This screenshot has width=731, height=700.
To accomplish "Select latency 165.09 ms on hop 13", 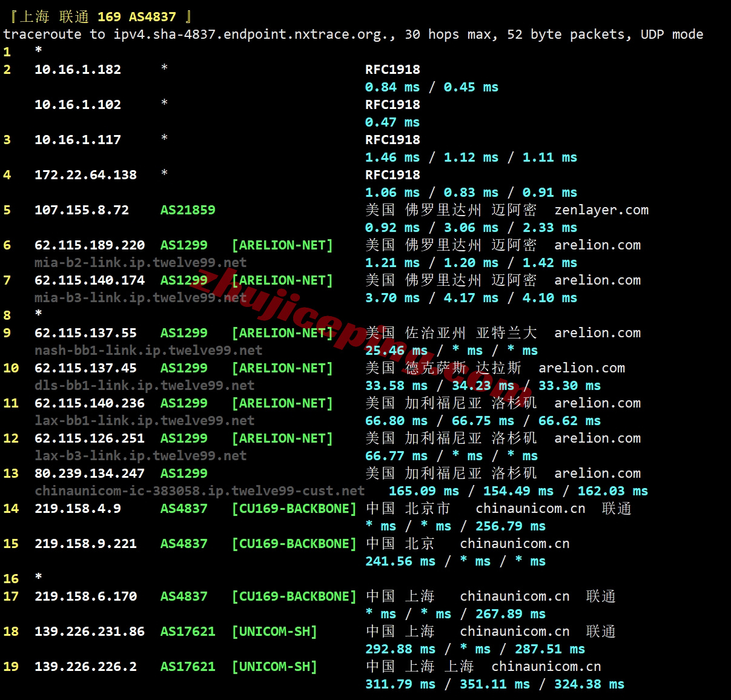I will 424,491.
